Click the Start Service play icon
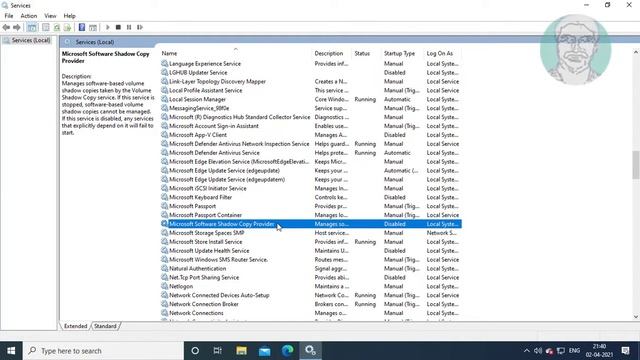Viewport: 640px width, 360px height. click(108, 27)
